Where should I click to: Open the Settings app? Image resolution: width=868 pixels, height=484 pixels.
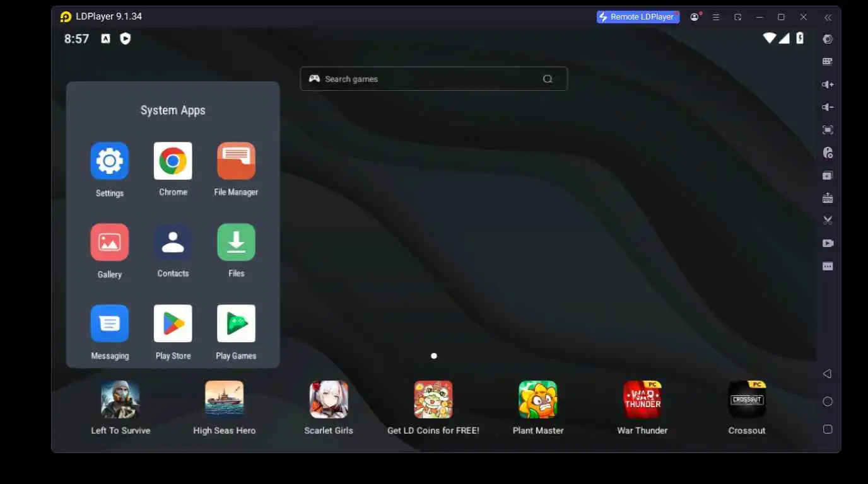(x=110, y=161)
